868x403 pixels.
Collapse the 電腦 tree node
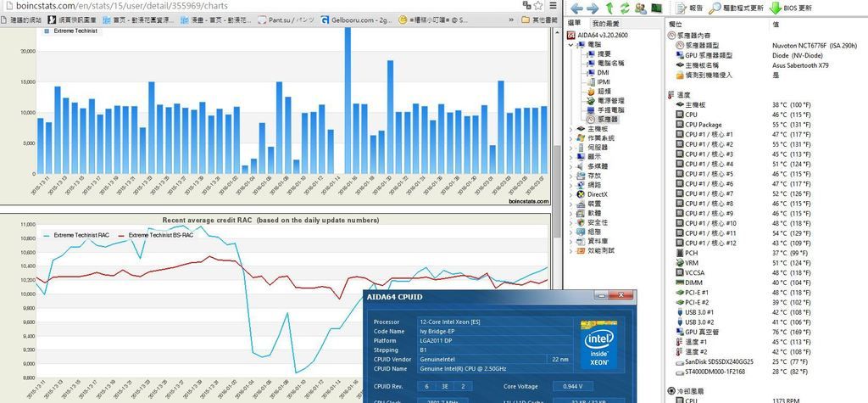coord(571,44)
